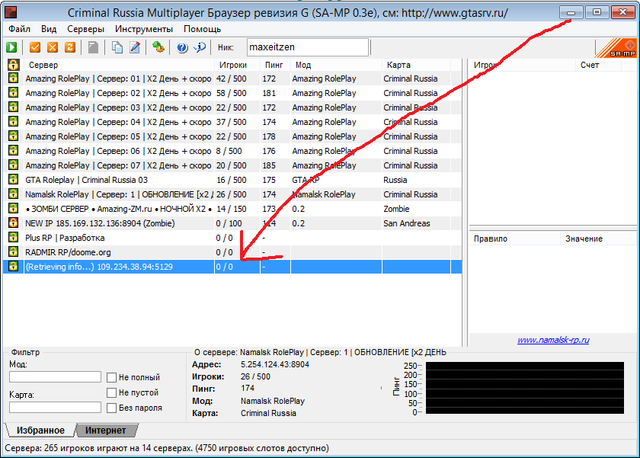The width and height of the screenshot is (640, 458).
Task: Click lock icon of Plus RP row
Action: (13, 237)
